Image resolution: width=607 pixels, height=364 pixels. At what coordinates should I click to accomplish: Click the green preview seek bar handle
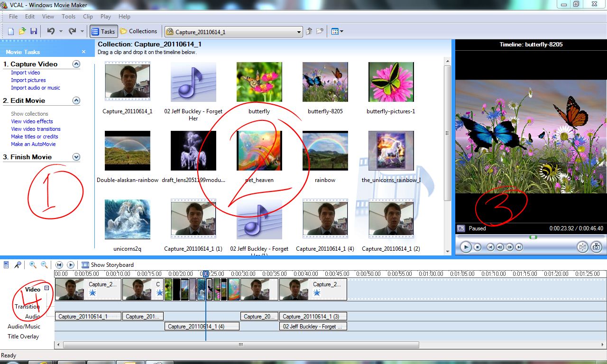click(x=533, y=237)
